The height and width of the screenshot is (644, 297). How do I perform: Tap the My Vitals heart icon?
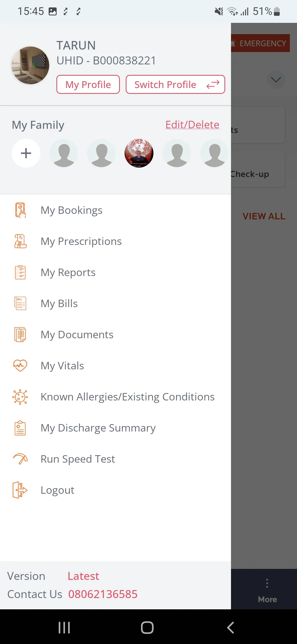pyautogui.click(x=20, y=366)
